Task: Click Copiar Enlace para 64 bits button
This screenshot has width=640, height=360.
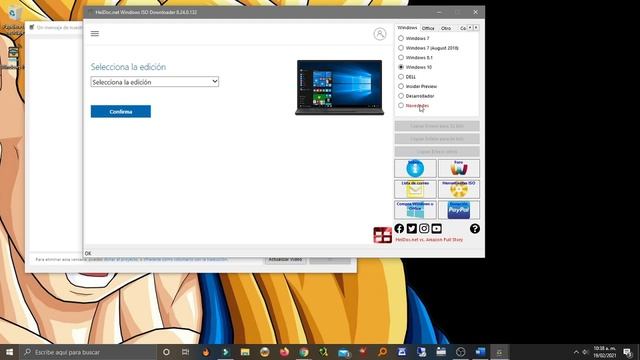Action: click(x=437, y=139)
